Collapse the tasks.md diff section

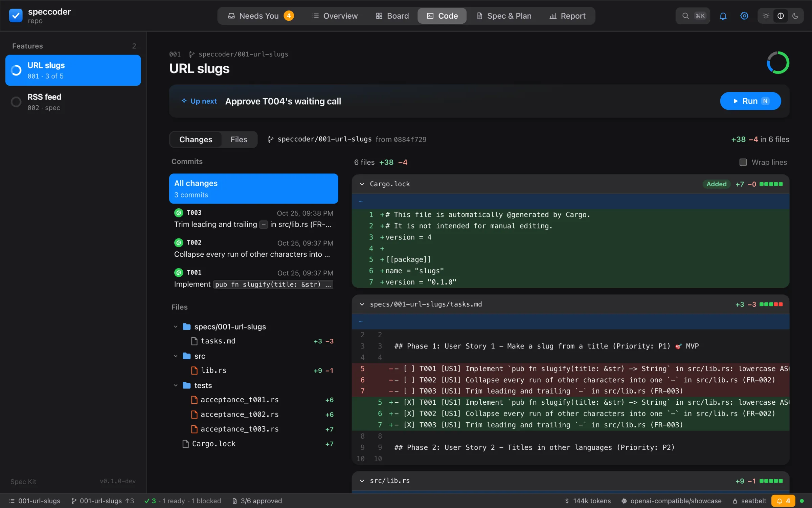[x=362, y=304]
